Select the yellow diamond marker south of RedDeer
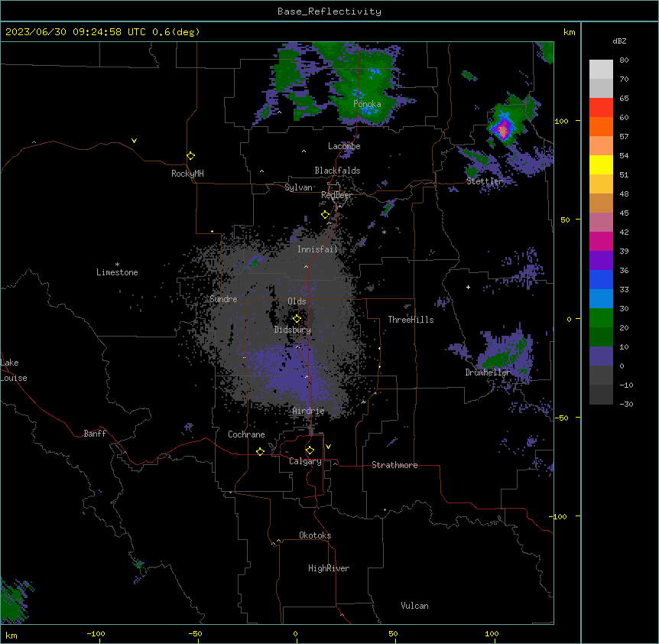This screenshot has width=659, height=644. tap(325, 215)
